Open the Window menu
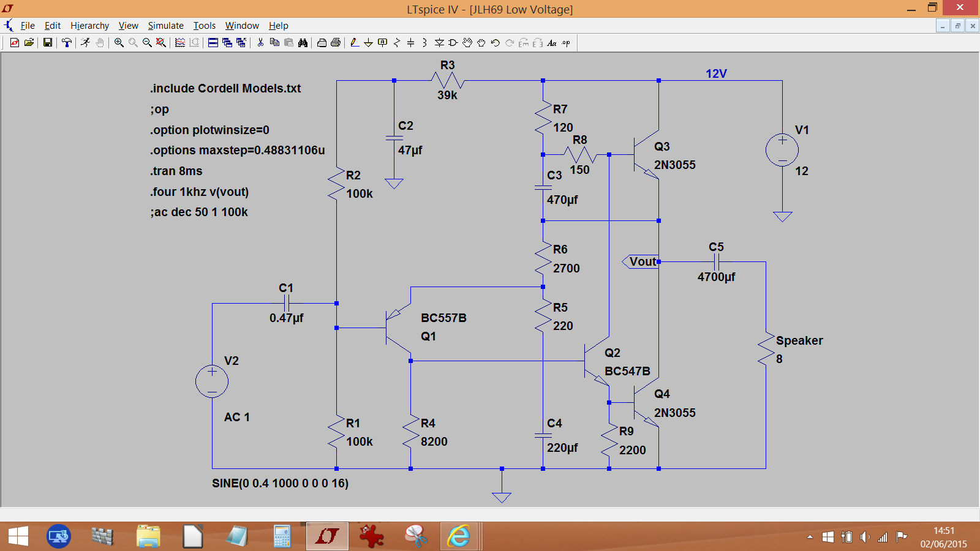 click(x=242, y=26)
